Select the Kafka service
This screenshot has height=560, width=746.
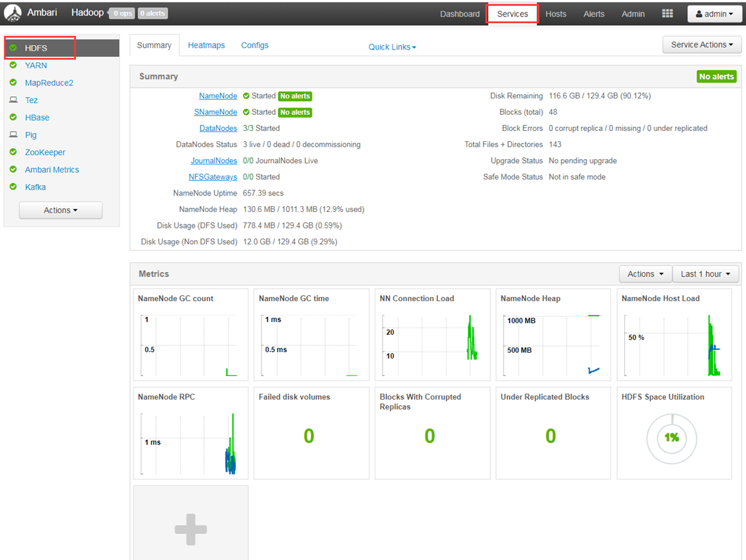[35, 187]
